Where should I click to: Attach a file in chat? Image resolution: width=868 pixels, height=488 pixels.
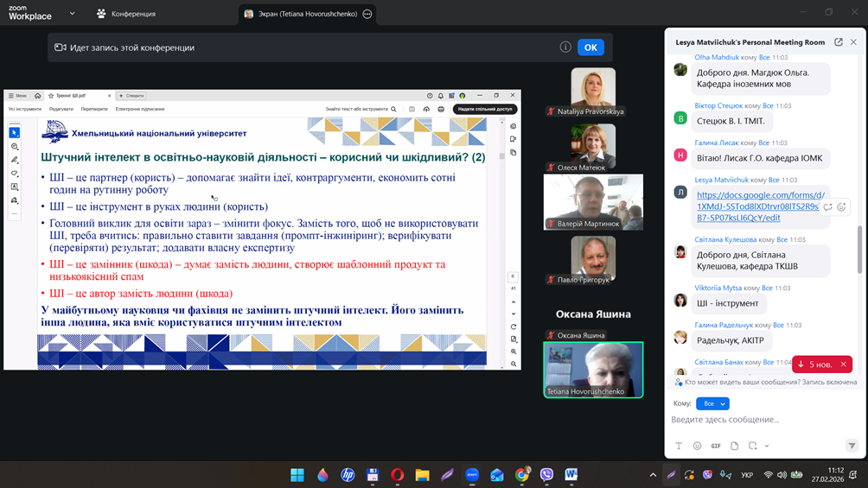pyautogui.click(x=734, y=446)
